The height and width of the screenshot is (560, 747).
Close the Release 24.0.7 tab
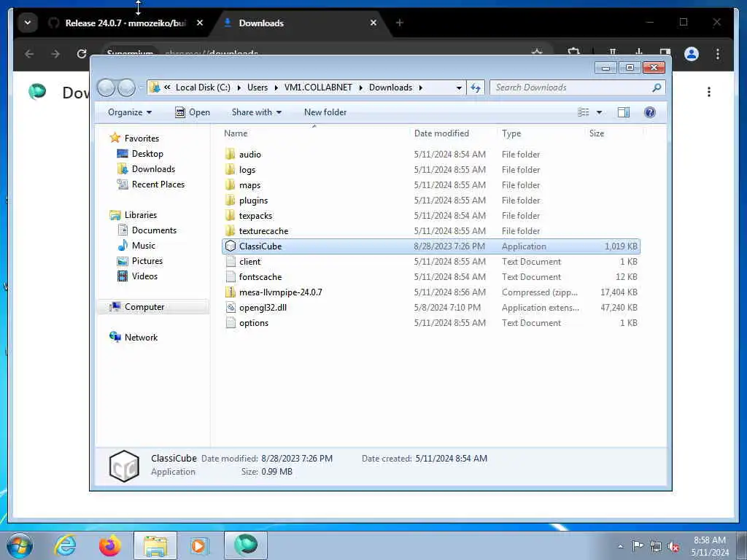coord(200,23)
